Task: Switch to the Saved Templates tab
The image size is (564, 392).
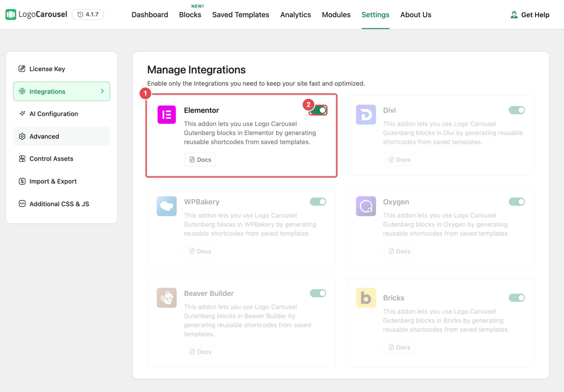Action: (241, 15)
